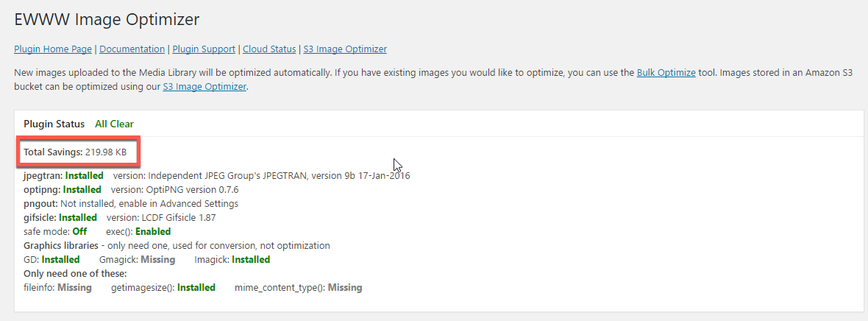Check the Cloud Status link
This screenshot has width=868, height=321.
[269, 49]
